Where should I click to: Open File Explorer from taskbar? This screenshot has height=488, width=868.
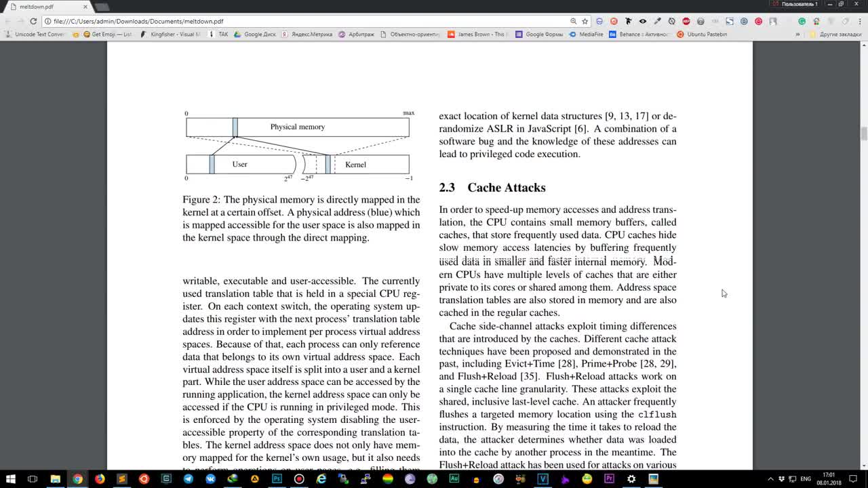(56, 479)
